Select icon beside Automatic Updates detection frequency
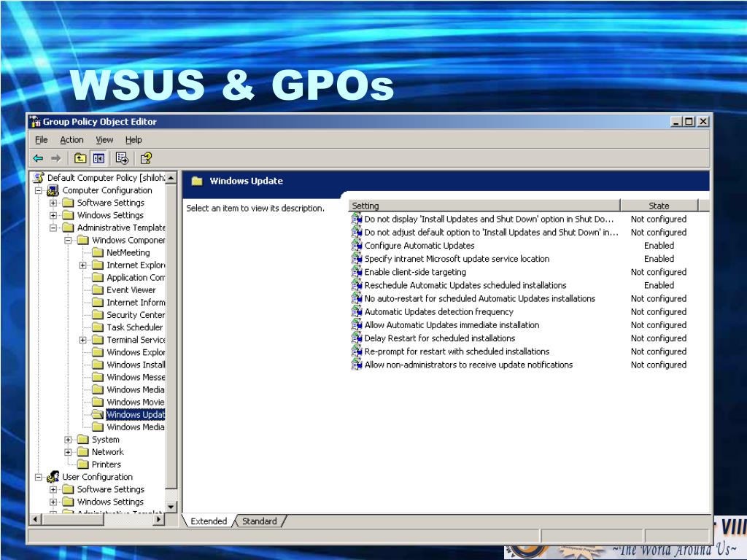747x560 pixels. [357, 312]
